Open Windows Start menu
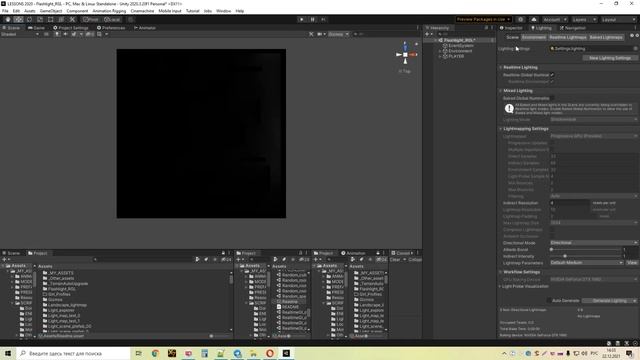 pyautogui.click(x=8, y=353)
